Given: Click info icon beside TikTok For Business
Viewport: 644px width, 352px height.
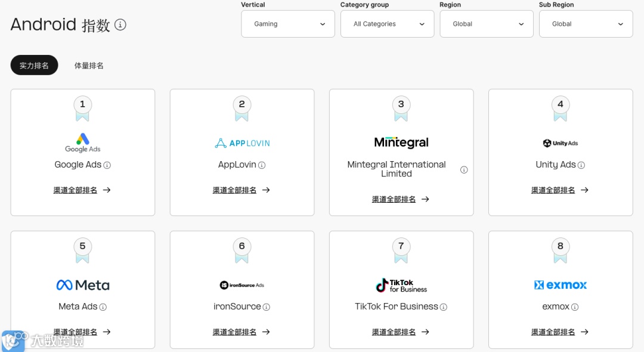Looking at the screenshot, I should coord(444,307).
